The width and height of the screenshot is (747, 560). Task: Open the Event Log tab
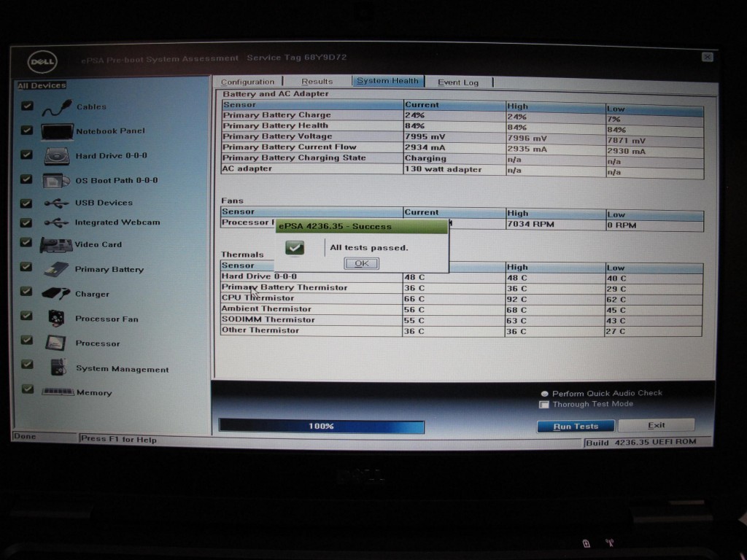pos(458,82)
